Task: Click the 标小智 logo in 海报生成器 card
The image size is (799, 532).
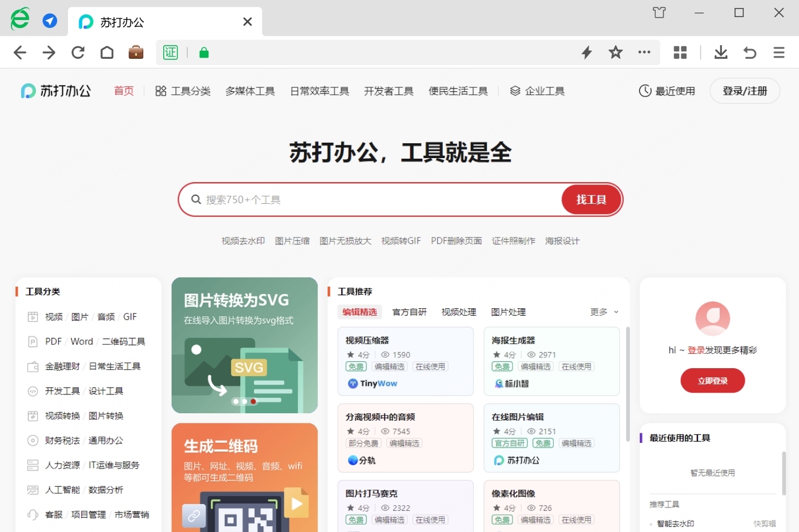Action: (x=511, y=384)
